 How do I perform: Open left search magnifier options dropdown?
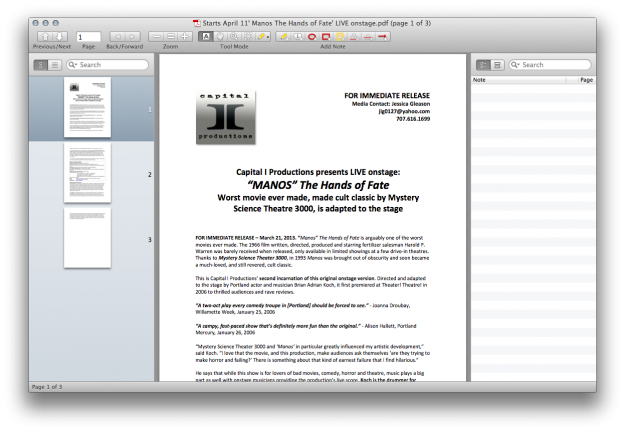(x=72, y=65)
